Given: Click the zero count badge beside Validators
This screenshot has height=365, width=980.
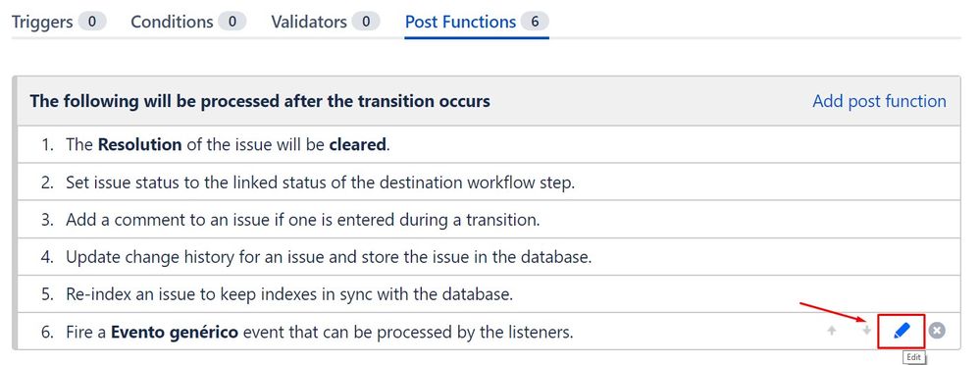Looking at the screenshot, I should (x=366, y=22).
